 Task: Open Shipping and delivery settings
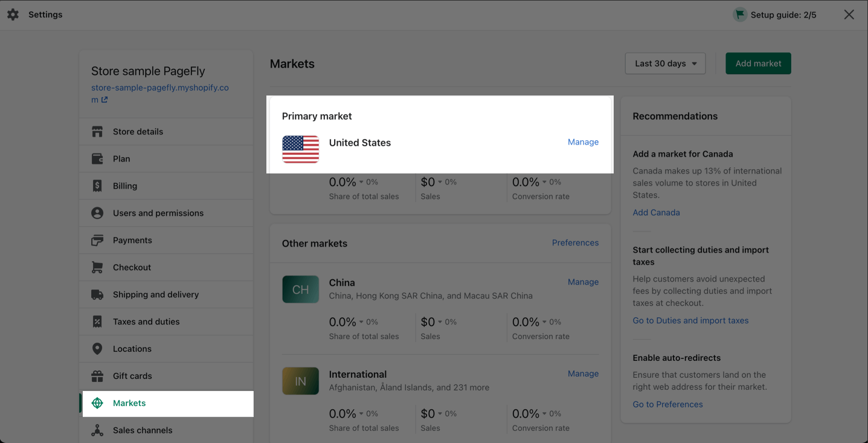click(166, 294)
